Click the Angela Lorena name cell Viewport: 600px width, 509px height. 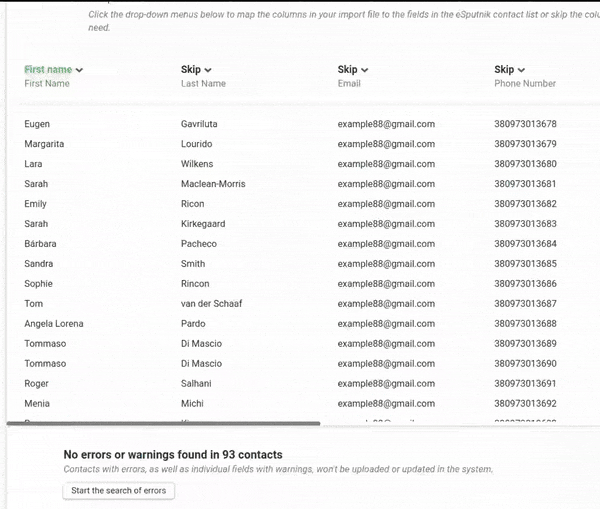coord(54,324)
